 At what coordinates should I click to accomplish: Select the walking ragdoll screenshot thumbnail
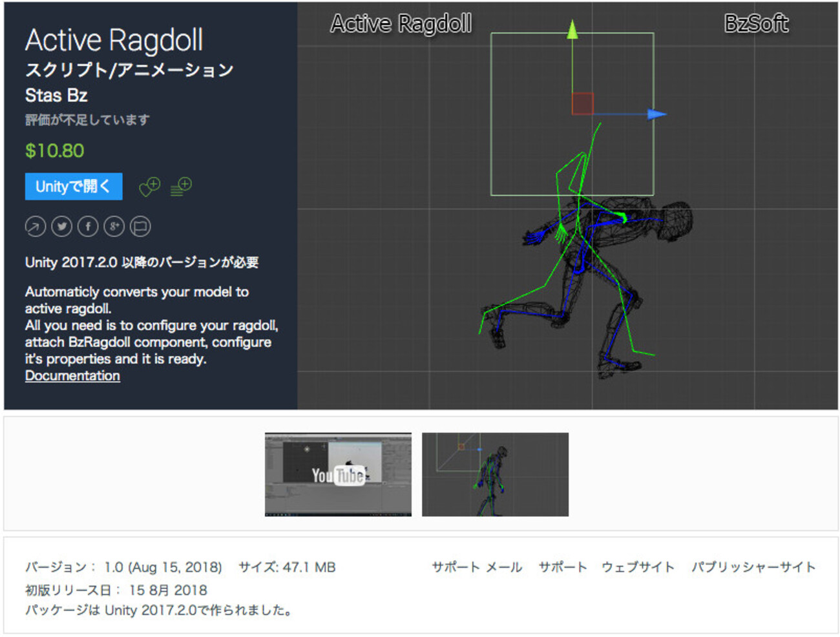[495, 474]
